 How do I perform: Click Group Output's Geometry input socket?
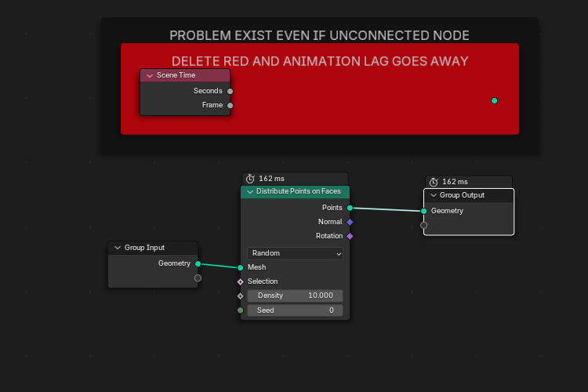click(x=423, y=211)
